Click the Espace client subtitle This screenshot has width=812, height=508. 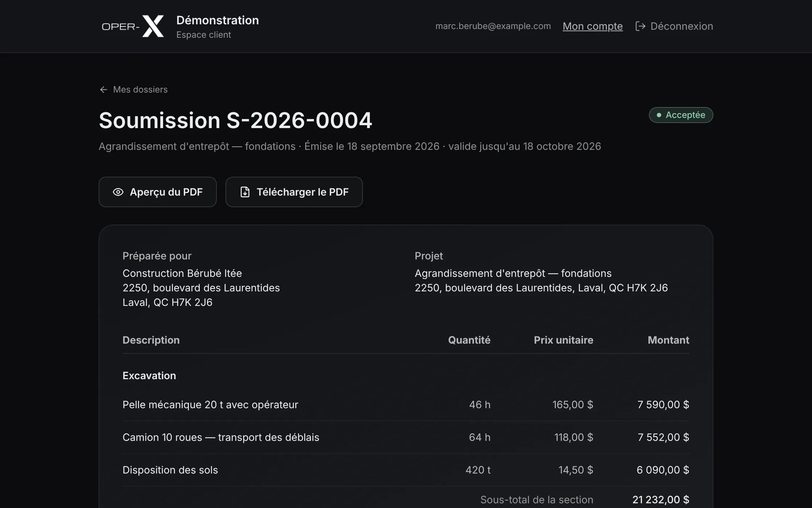[203, 35]
